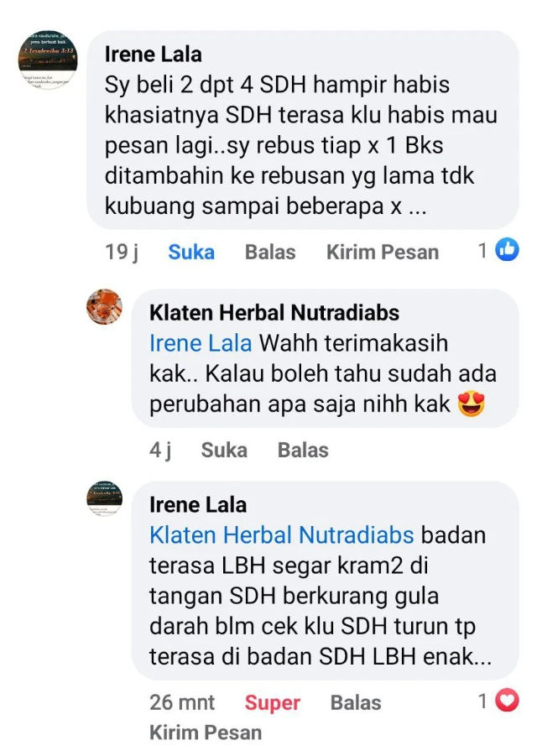Open the Irene Lala name on the top comment
The image size is (537, 756).
pos(154,55)
